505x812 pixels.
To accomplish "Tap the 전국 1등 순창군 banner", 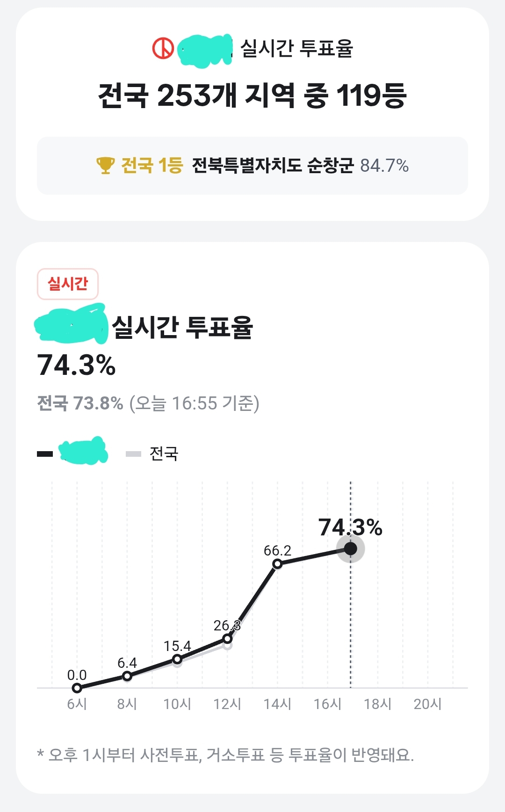I will 252,166.
